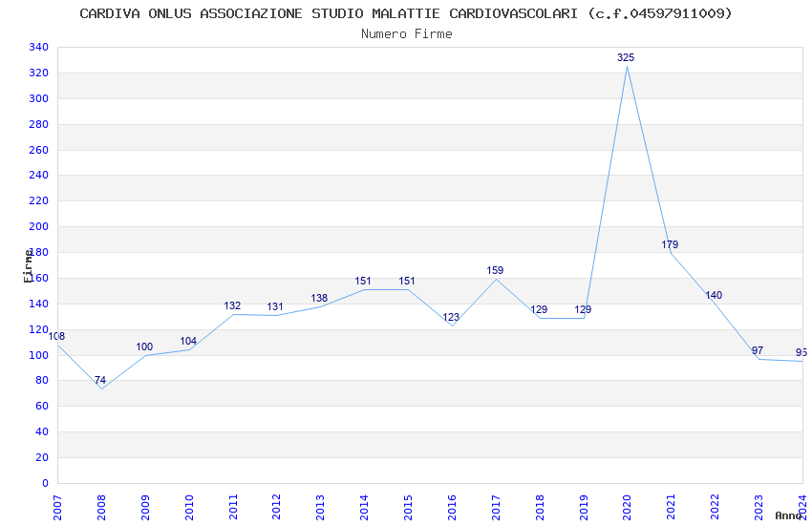Click x-axis year label 2023
Image resolution: width=812 pixels, height=525 pixels.
pos(759,507)
